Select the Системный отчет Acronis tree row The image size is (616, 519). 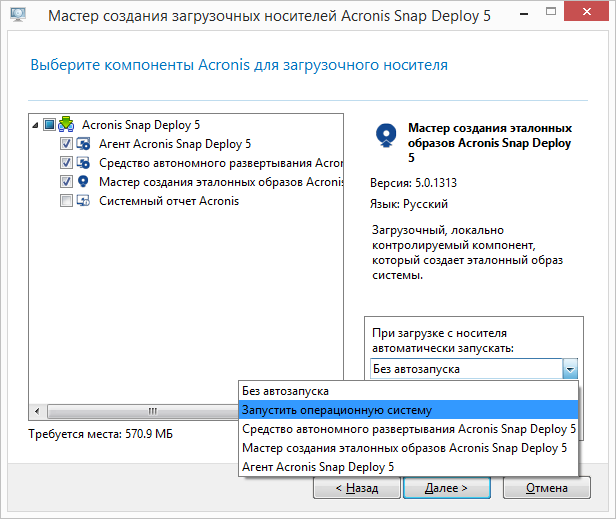169,201
